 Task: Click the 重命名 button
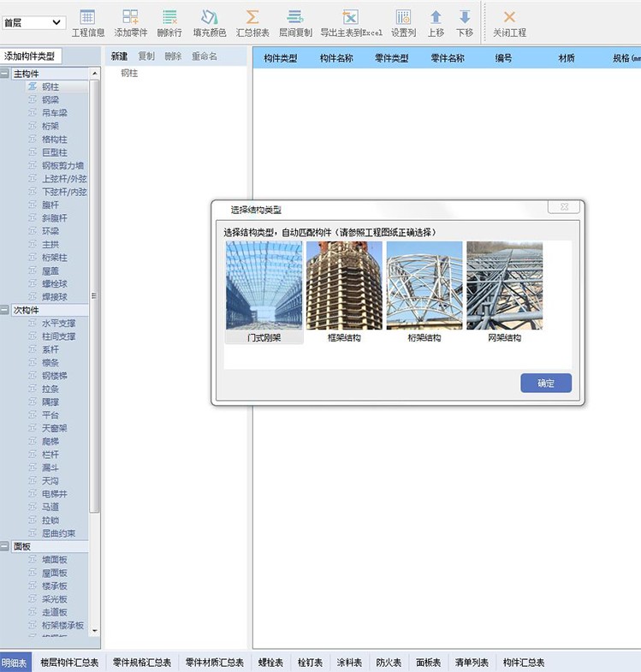[x=204, y=56]
